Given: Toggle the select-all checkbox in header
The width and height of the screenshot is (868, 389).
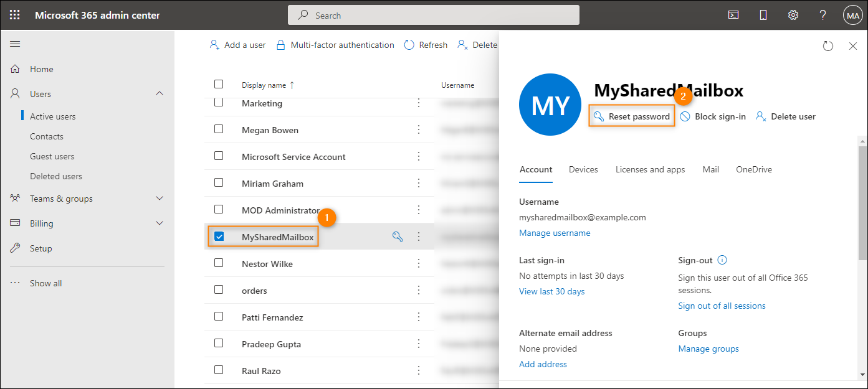Looking at the screenshot, I should [219, 84].
